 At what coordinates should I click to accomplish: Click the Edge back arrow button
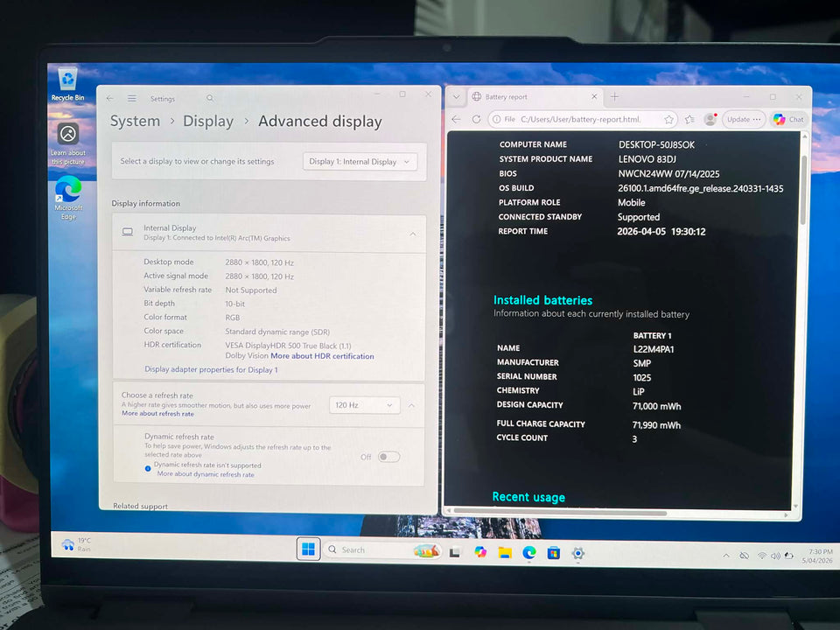tap(457, 120)
